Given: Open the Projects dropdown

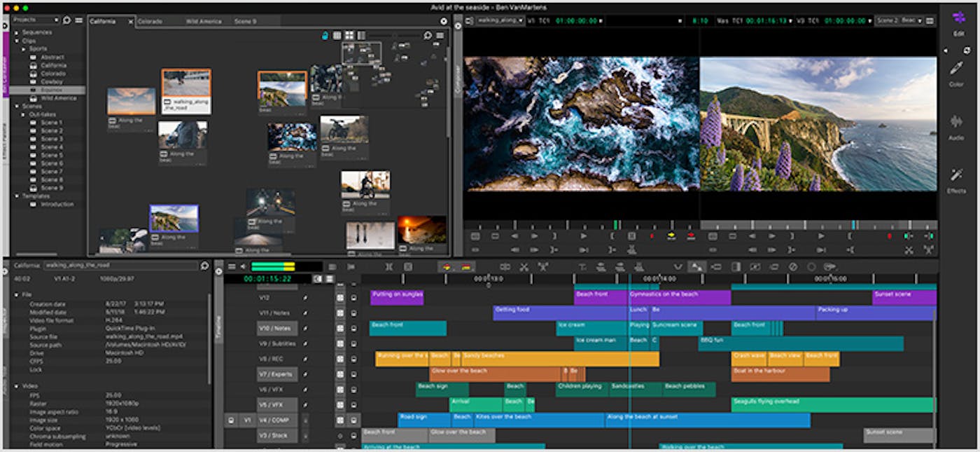Looking at the screenshot, I should (36, 20).
